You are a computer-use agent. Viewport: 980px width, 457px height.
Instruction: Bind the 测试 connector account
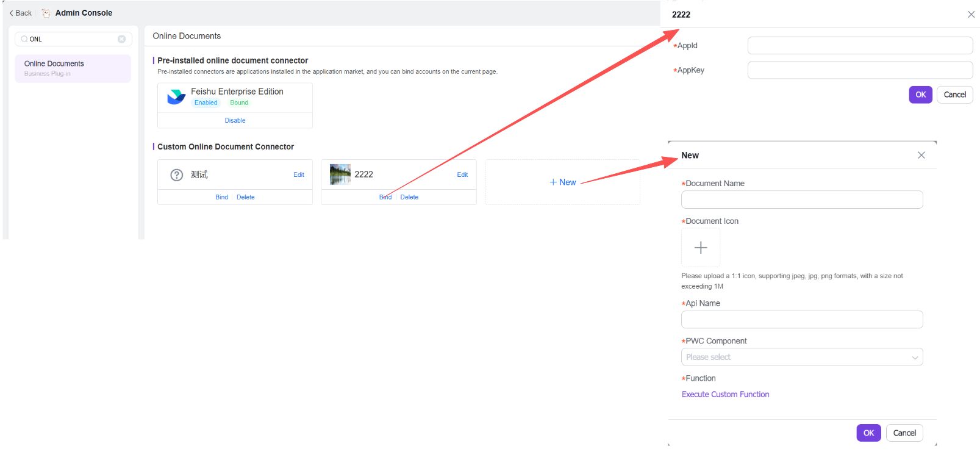pyautogui.click(x=221, y=197)
